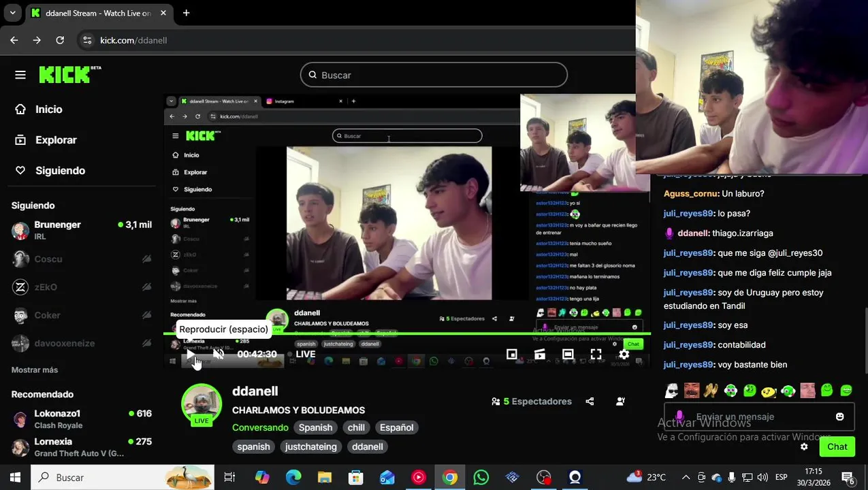868x490 pixels.
Task: Open Windows notification center
Action: (x=850, y=478)
